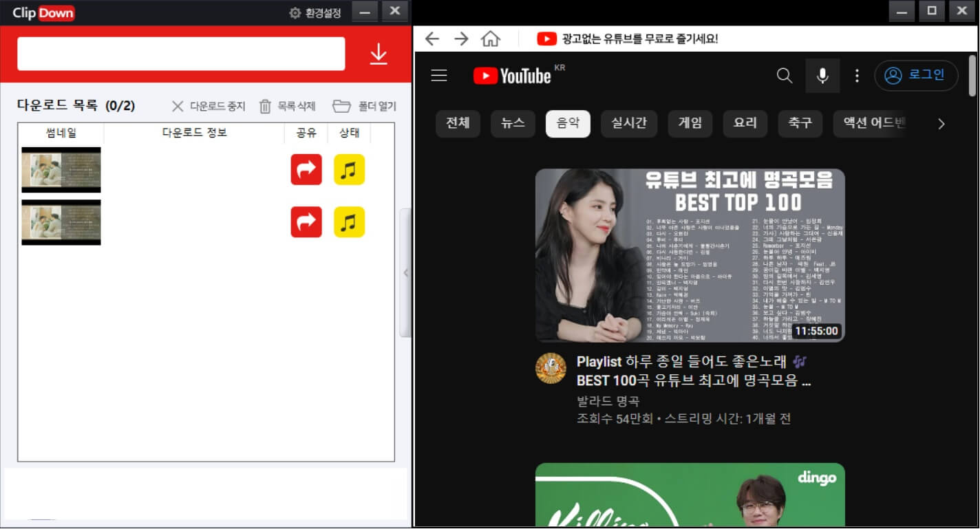Click the URL input field in ClipDown
This screenshot has height=529, width=980.
[181, 54]
